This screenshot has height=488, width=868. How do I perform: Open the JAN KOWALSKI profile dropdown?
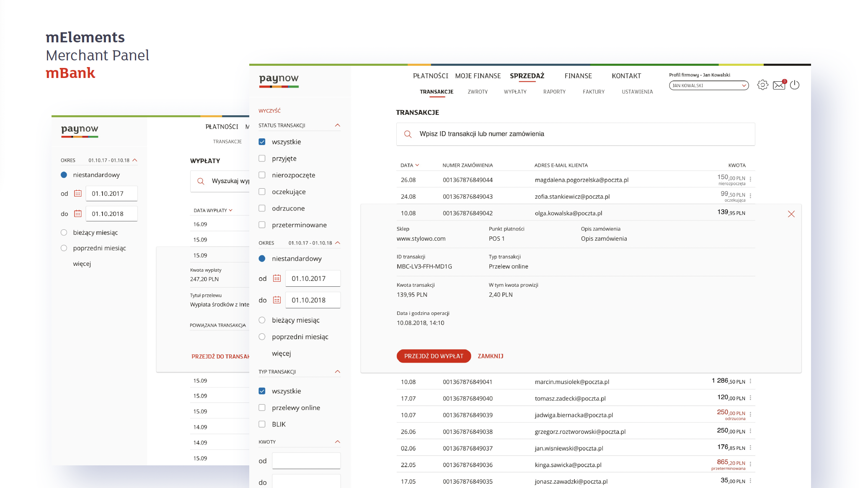pos(709,86)
